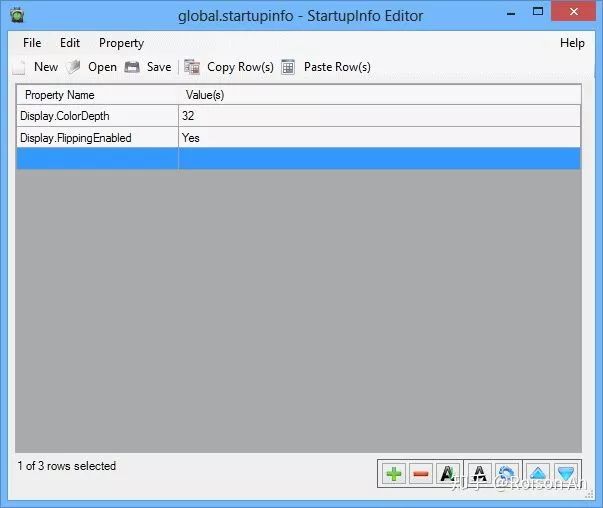Viewport: 603px width, 508px height.
Task: Click the red minus remove row button
Action: (x=421, y=474)
